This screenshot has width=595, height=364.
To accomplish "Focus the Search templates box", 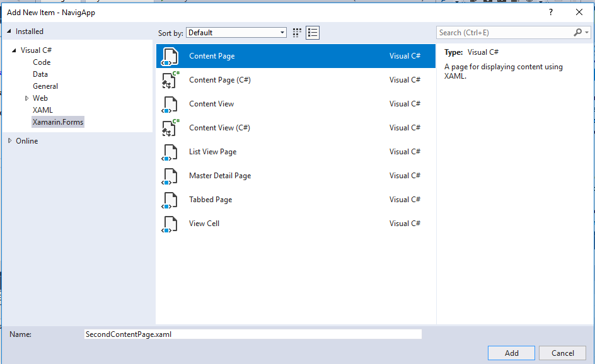I will tap(504, 33).
